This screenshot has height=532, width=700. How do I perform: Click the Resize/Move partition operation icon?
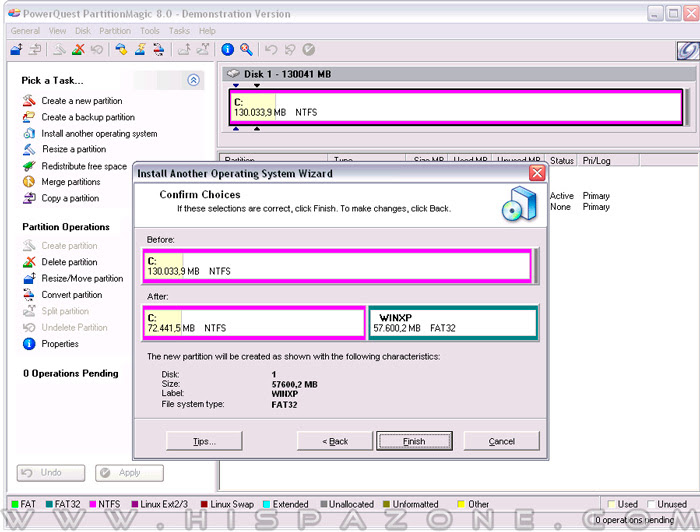click(29, 278)
